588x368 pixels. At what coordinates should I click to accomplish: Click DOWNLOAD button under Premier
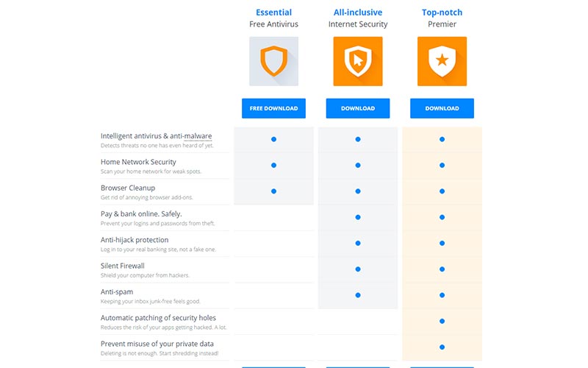coord(442,108)
